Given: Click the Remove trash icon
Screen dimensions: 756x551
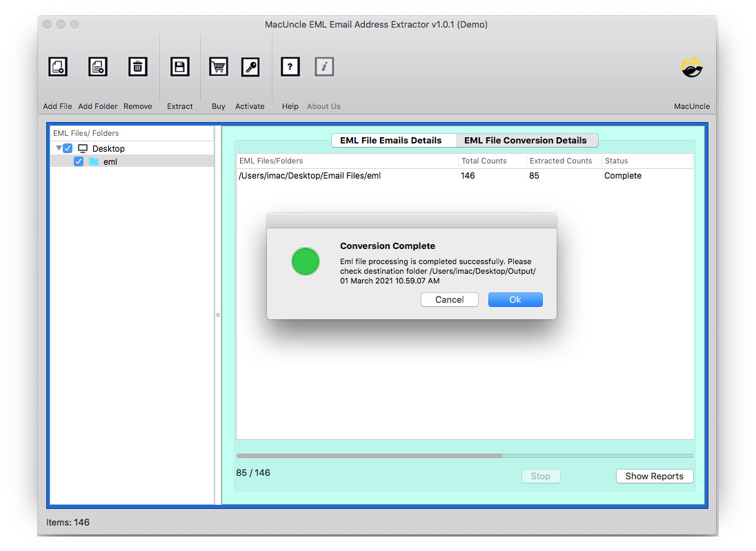Looking at the screenshot, I should pos(137,66).
